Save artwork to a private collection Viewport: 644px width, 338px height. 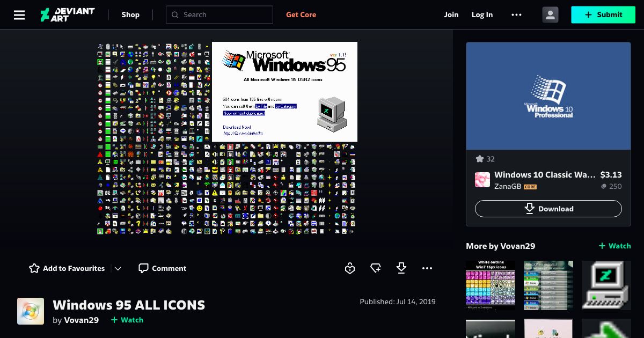pyautogui.click(x=350, y=268)
